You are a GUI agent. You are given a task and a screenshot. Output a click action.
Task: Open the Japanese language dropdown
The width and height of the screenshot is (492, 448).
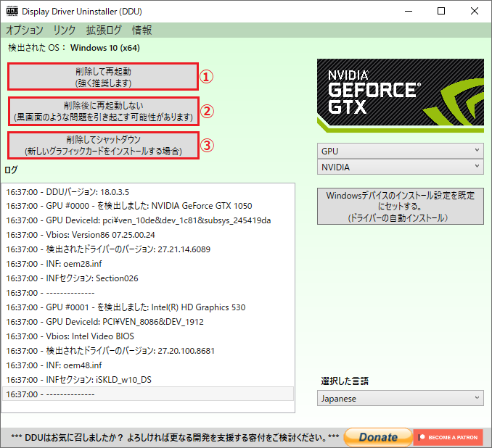click(401, 398)
